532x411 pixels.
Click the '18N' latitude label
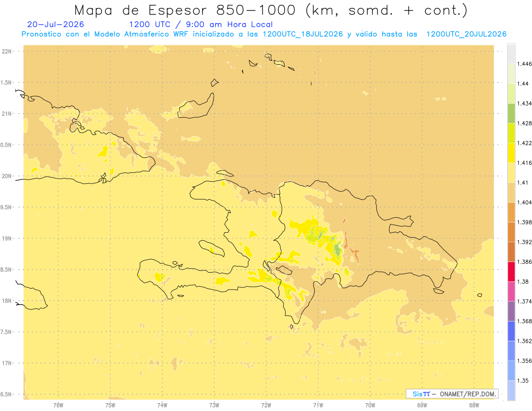8,301
